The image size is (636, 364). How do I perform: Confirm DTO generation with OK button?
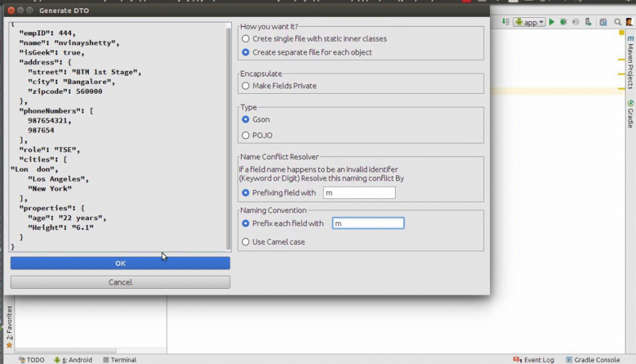120,263
